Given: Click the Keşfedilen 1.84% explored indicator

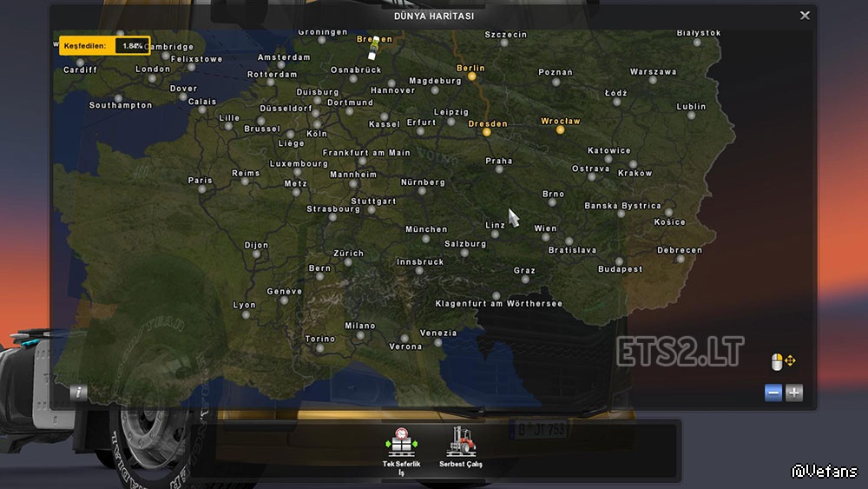Looking at the screenshot, I should point(105,45).
